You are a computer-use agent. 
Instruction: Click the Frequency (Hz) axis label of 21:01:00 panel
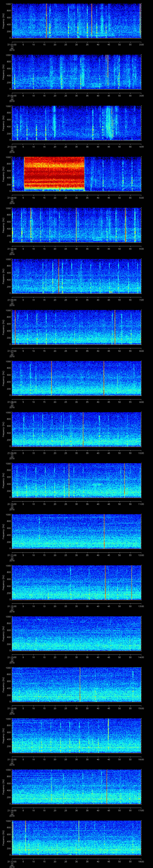tap(4, 21)
